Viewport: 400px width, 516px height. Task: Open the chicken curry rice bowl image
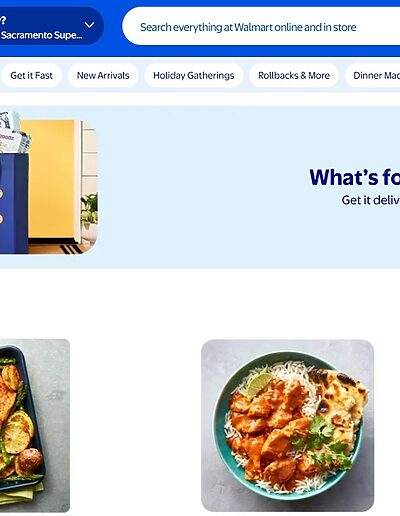(287, 425)
